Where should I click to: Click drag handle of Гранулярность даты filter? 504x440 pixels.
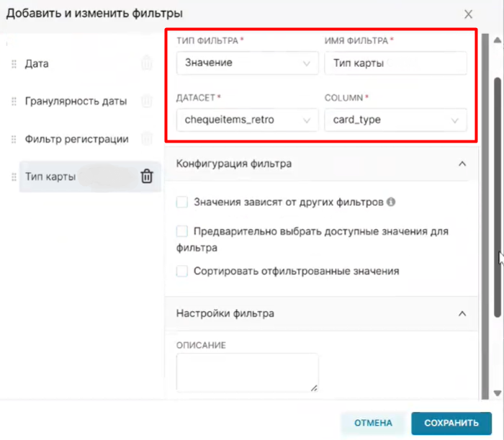(x=14, y=102)
